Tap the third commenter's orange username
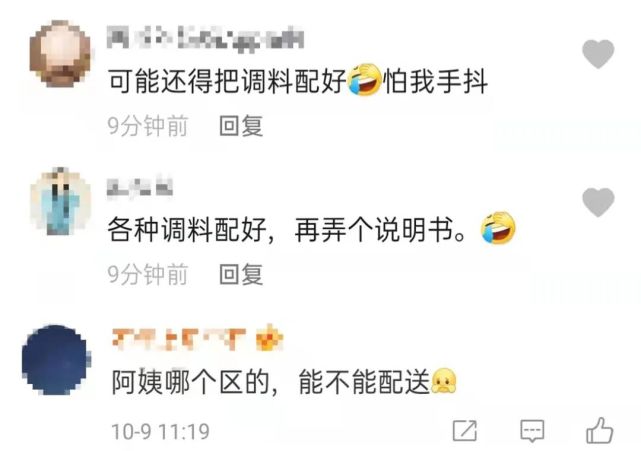This screenshot has height=451, width=641. point(179,339)
